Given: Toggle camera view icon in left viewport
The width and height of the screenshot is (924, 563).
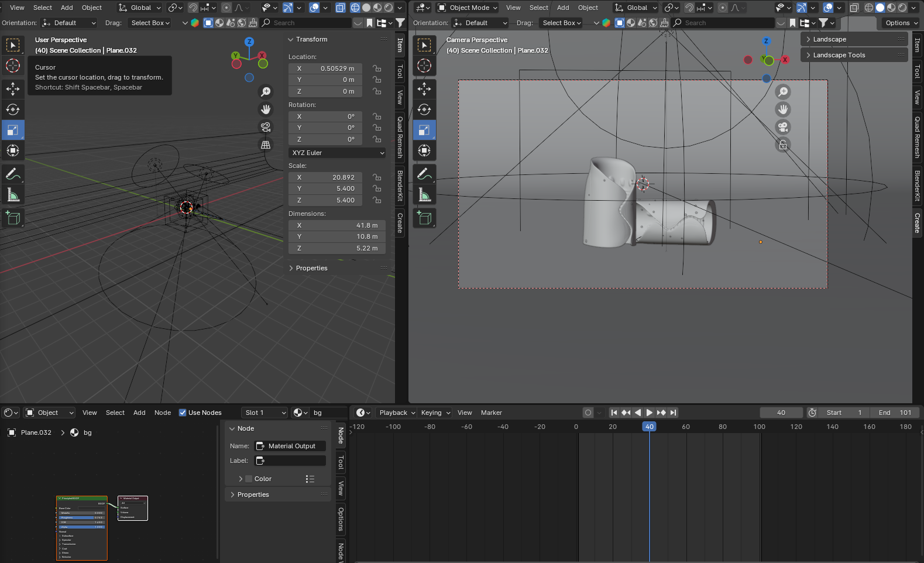Looking at the screenshot, I should pyautogui.click(x=266, y=127).
